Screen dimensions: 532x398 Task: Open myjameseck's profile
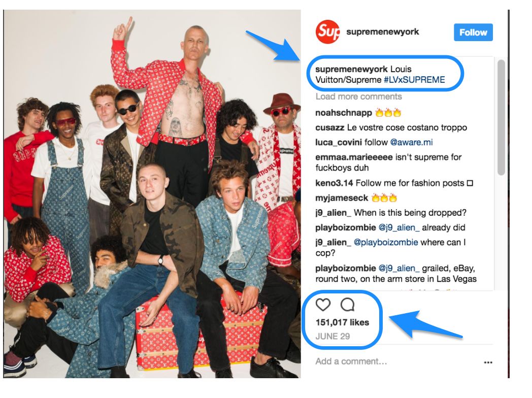pyautogui.click(x=341, y=198)
